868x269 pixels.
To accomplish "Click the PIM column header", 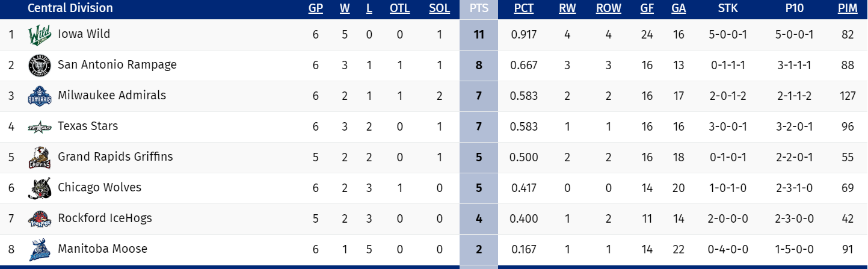I will 848,8.
